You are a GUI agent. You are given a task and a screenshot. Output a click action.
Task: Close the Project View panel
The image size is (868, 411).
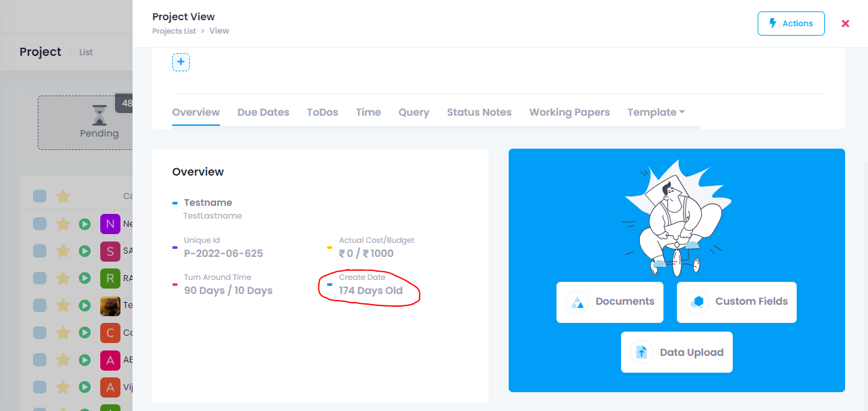click(845, 24)
